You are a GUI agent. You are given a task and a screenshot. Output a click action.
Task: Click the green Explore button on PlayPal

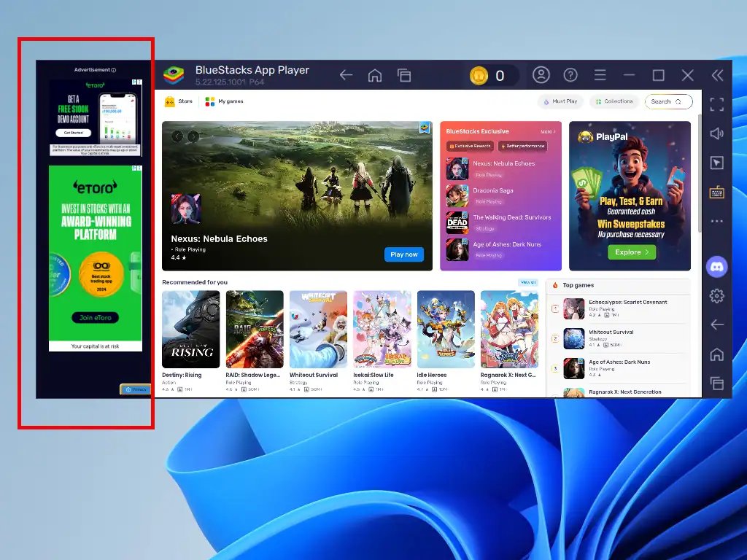631,252
